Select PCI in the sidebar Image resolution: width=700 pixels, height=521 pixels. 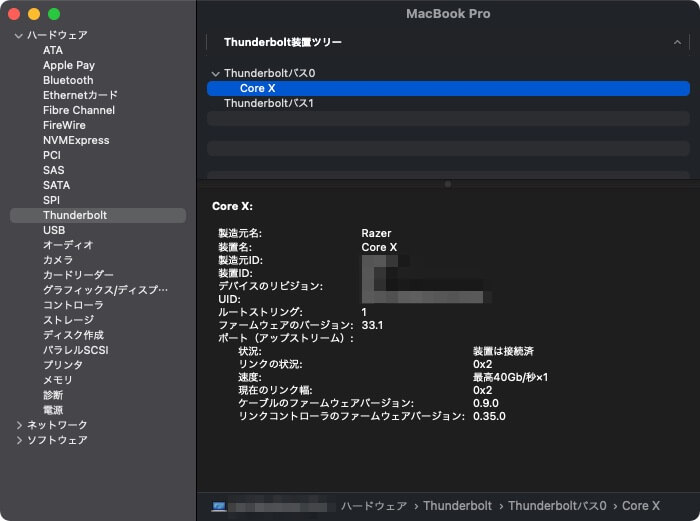[x=51, y=155]
